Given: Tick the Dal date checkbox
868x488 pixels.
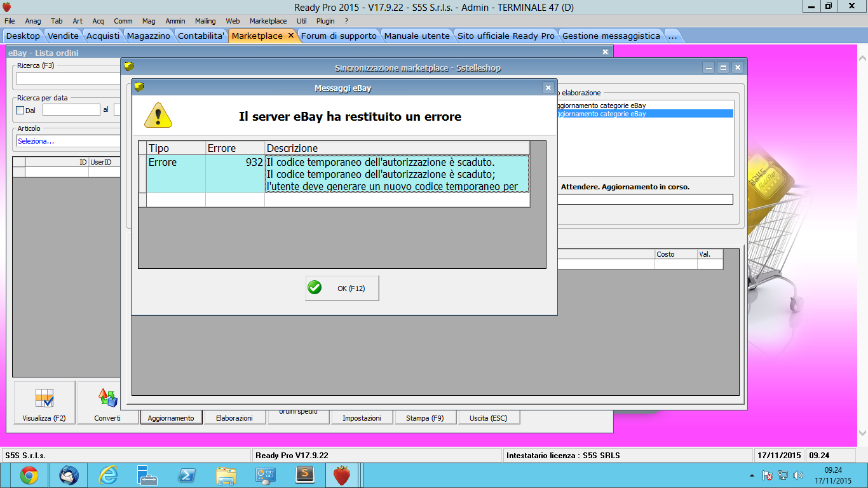Looking at the screenshot, I should click(x=20, y=111).
